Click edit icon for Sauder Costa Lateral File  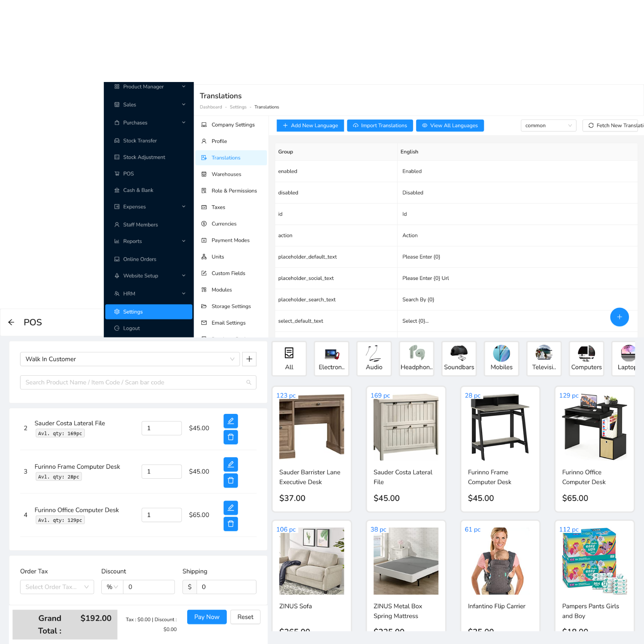tap(231, 421)
